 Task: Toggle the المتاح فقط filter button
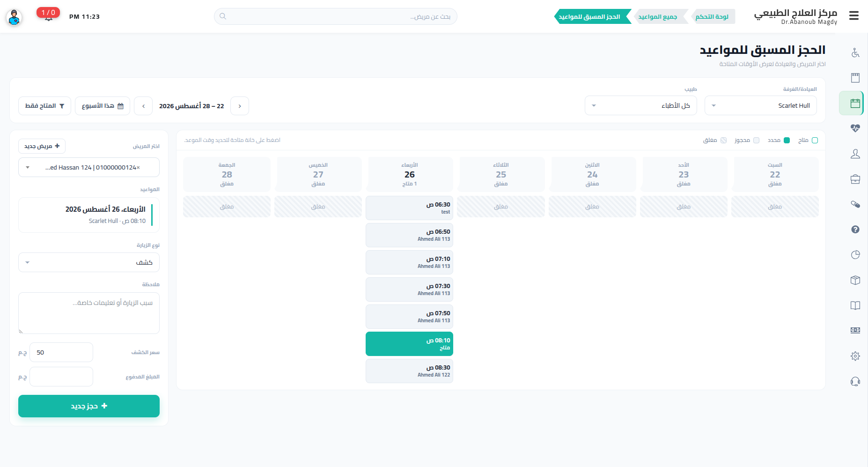coord(44,106)
